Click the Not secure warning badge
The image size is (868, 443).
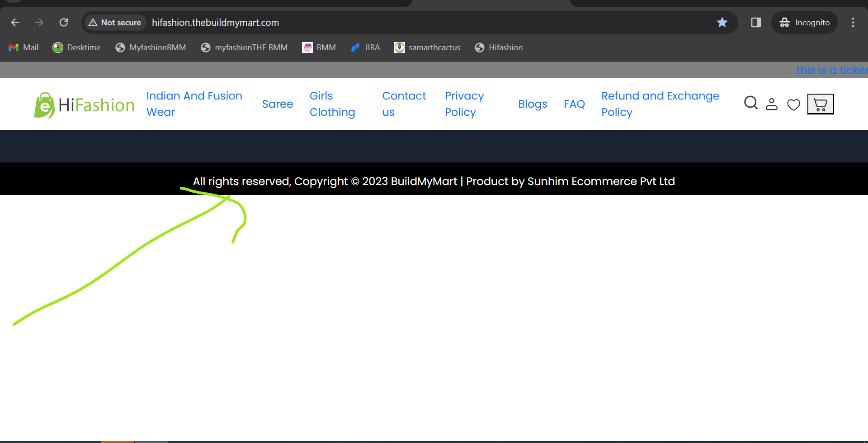115,23
